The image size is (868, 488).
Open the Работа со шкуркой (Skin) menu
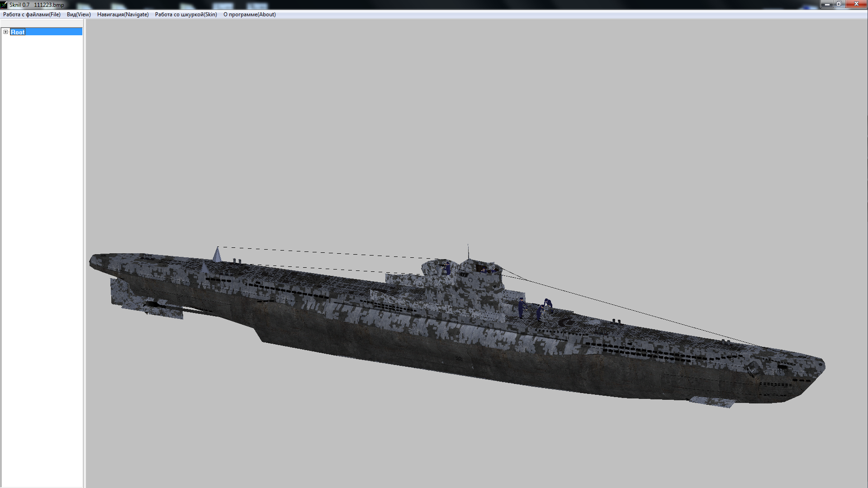[x=186, y=14]
